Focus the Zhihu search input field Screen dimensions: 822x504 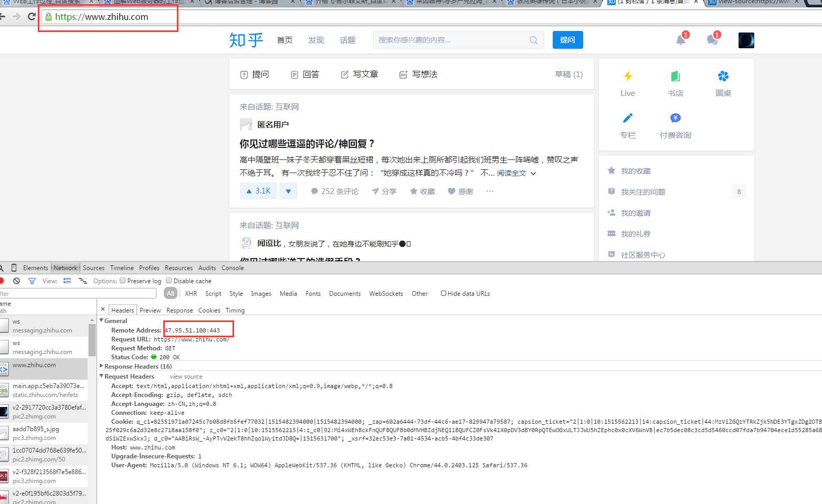tap(451, 40)
